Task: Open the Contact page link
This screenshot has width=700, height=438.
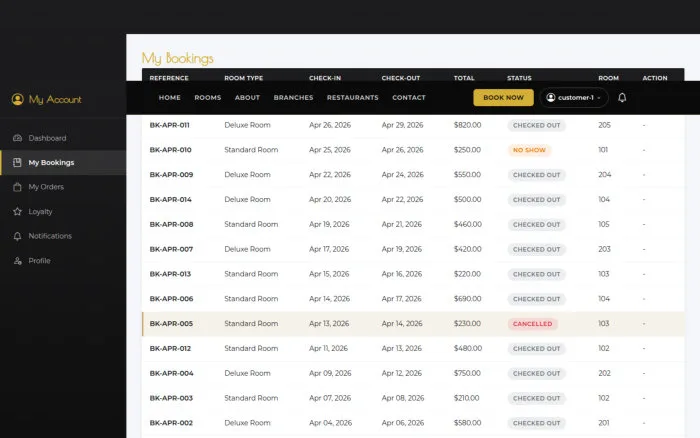Action: click(x=409, y=97)
